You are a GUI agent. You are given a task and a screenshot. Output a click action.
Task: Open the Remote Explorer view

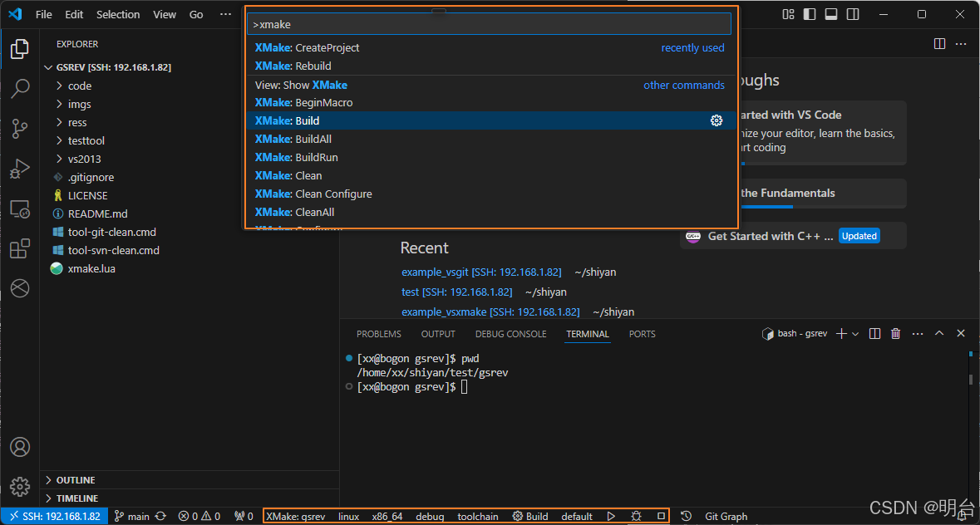click(19, 209)
